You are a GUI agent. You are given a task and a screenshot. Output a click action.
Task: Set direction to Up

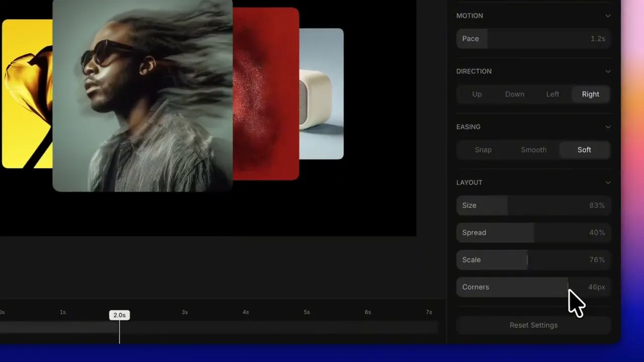477,94
